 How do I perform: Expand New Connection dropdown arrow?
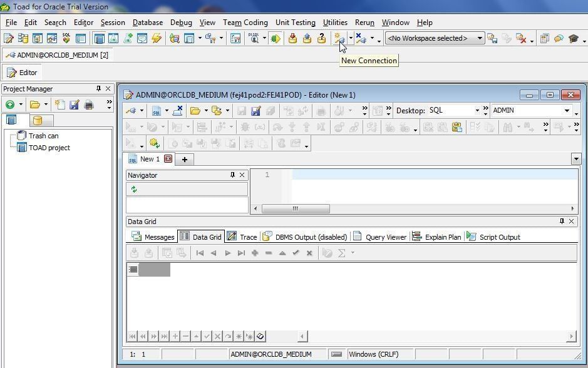[x=351, y=38]
